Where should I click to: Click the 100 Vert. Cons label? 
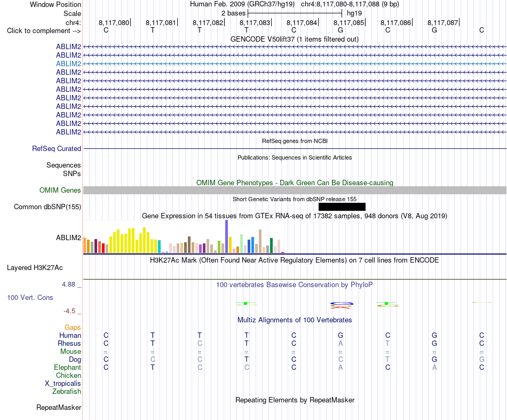point(30,297)
